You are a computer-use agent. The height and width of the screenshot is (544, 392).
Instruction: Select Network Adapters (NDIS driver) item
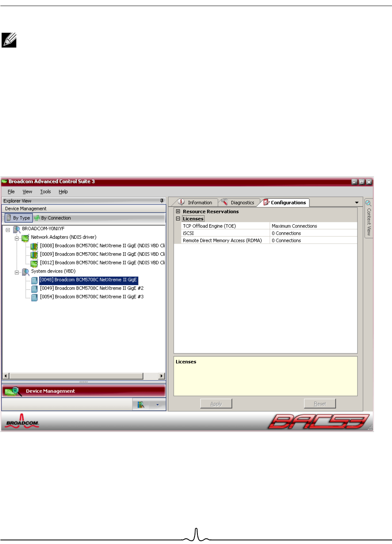[64, 237]
